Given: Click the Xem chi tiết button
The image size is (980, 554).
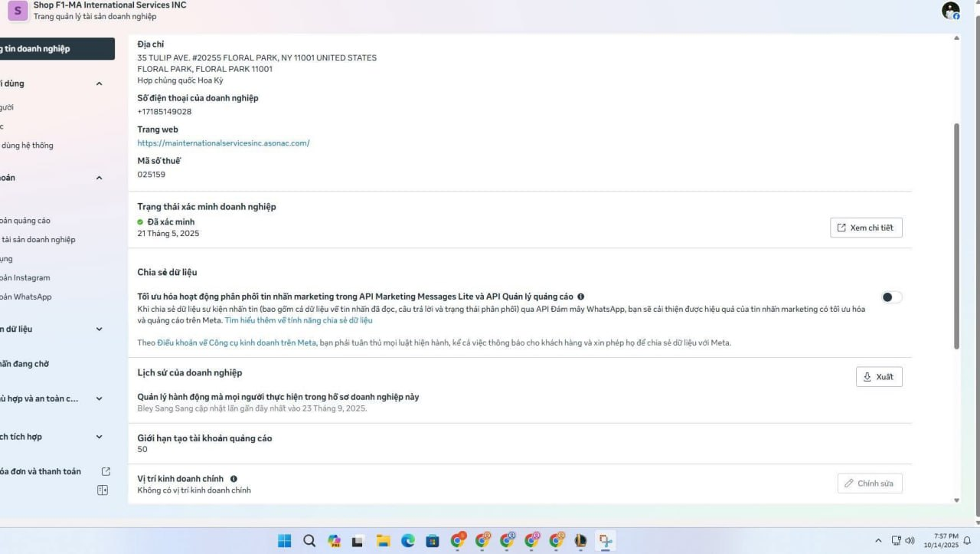Looking at the screenshot, I should 866,228.
